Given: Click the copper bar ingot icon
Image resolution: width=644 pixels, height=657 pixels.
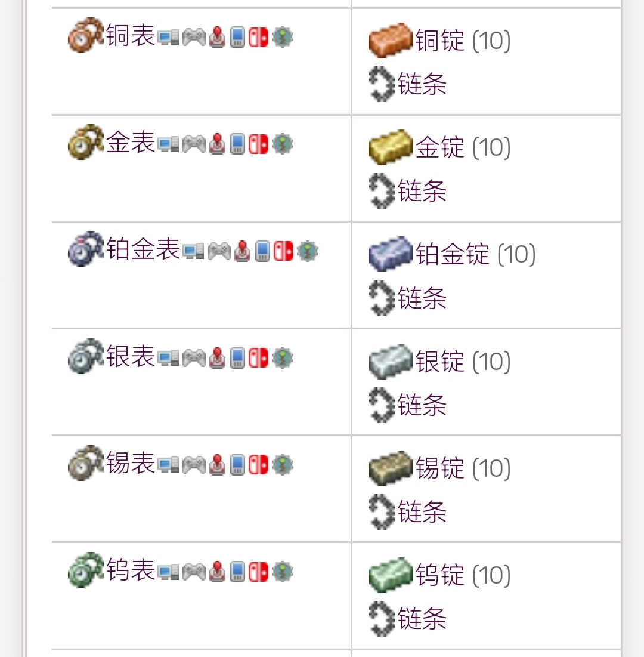Looking at the screenshot, I should coord(391,41).
